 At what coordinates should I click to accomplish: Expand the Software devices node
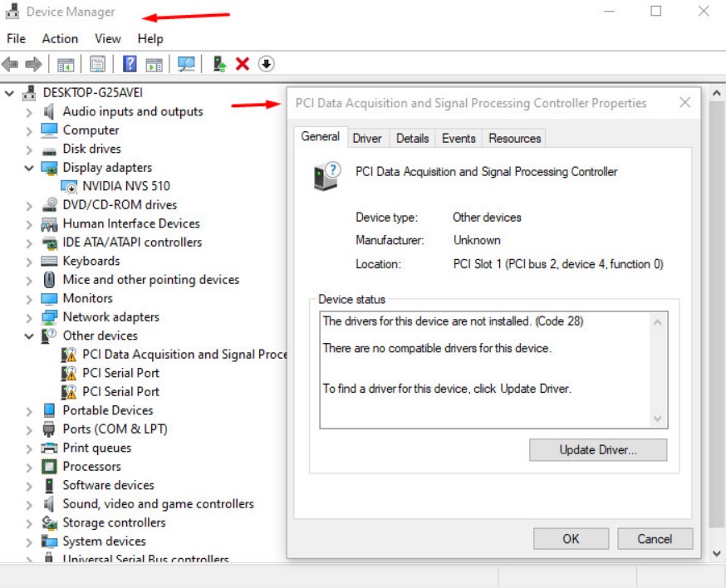pyautogui.click(x=29, y=486)
